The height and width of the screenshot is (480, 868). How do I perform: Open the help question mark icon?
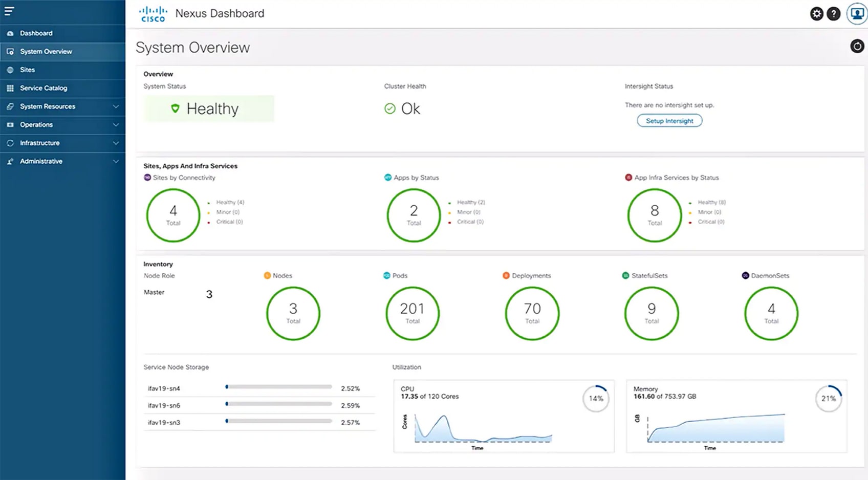(834, 14)
